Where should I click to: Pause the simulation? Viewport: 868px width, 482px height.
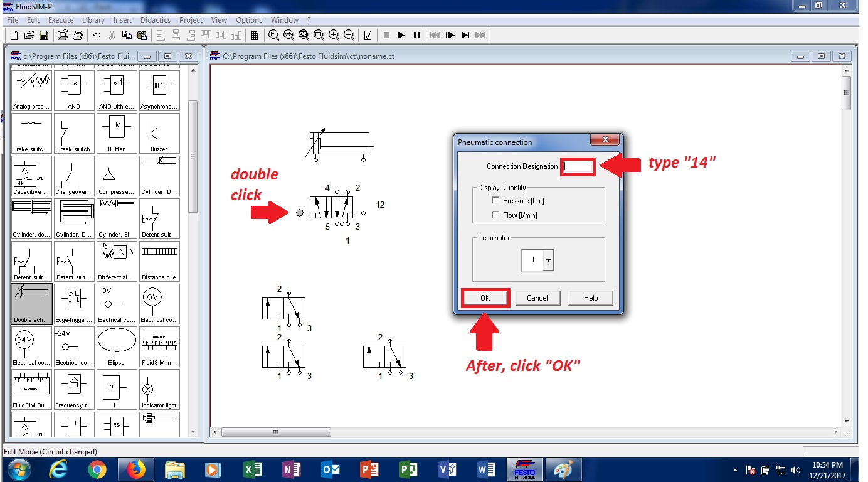click(x=416, y=35)
